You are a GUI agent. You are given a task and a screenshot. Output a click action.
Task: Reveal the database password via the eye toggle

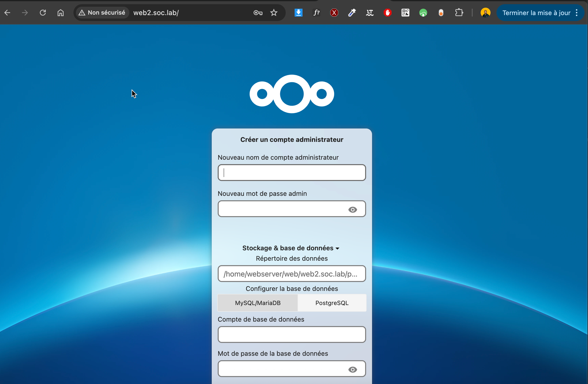point(353,370)
